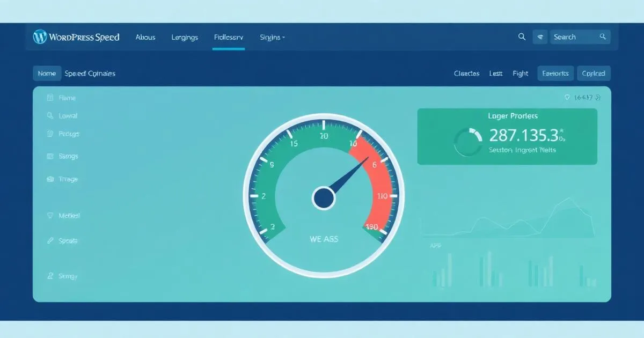Click the Spsate pencil icon in sidebar
Screen dimensions: 644x338
[x=50, y=241]
